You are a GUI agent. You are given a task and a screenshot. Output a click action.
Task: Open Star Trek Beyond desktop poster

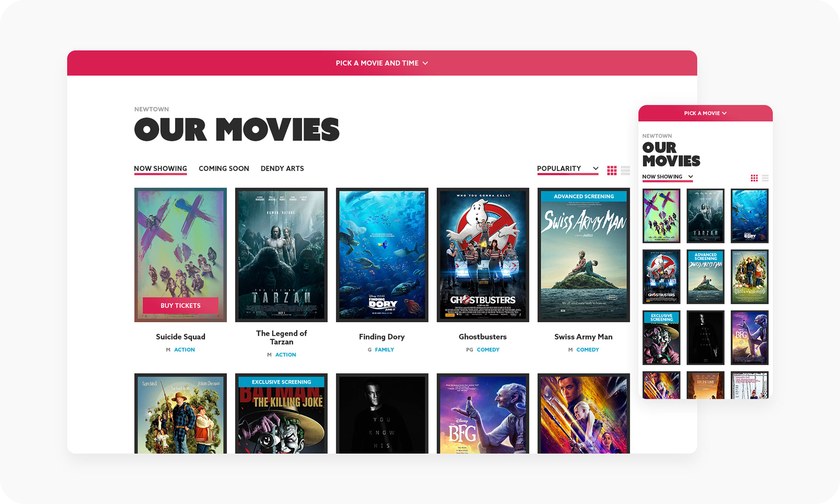tap(584, 413)
